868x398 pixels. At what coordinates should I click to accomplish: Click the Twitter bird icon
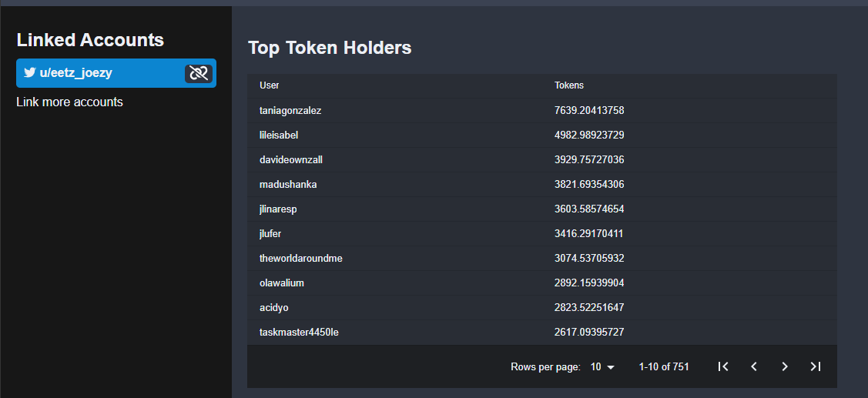pyautogui.click(x=29, y=72)
